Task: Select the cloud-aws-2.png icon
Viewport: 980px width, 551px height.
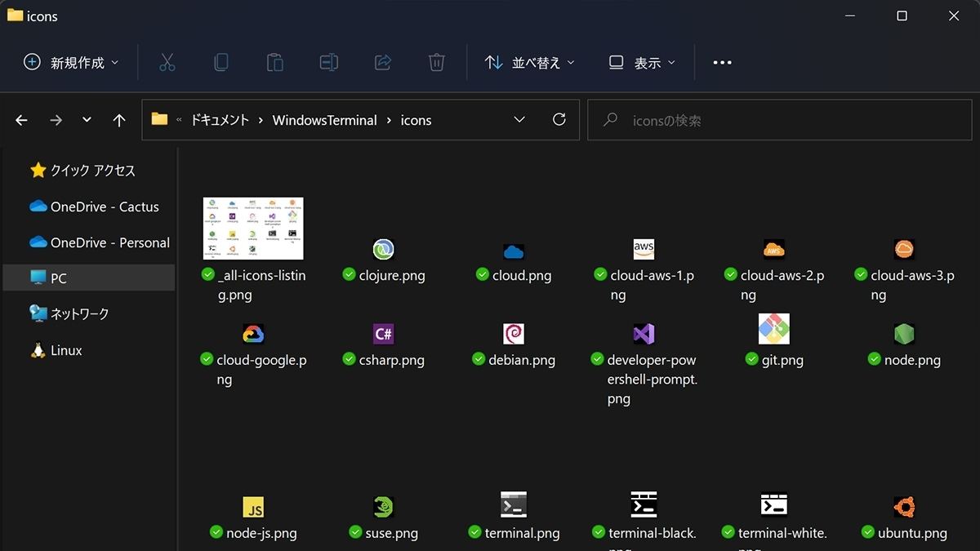Action: 774,249
